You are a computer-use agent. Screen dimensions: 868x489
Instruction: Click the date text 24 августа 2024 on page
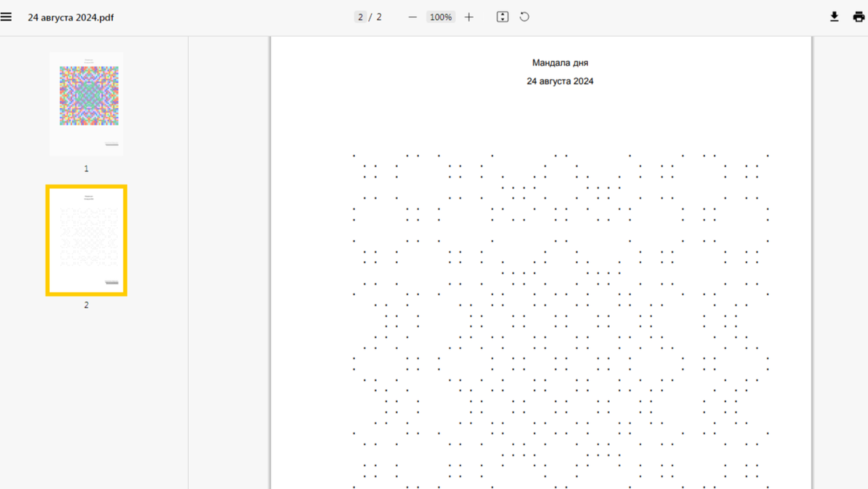pos(560,82)
